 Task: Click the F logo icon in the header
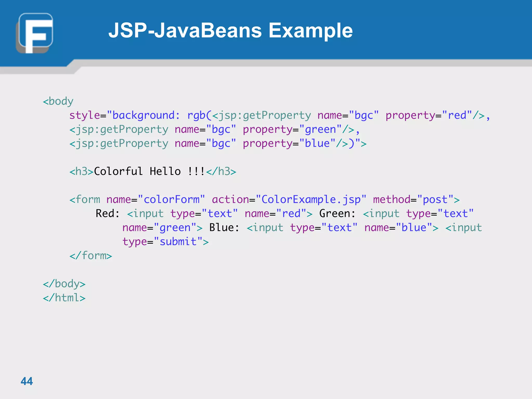(35, 33)
